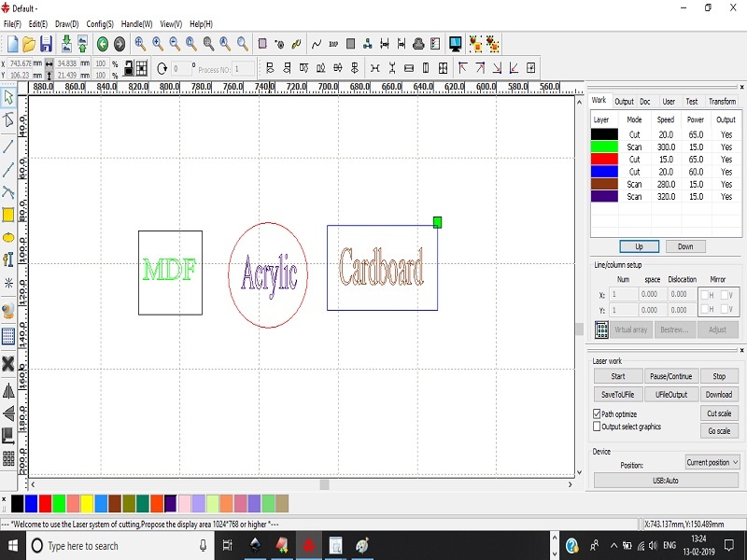
Task: Click the Start laser work button
Action: pyautogui.click(x=618, y=376)
